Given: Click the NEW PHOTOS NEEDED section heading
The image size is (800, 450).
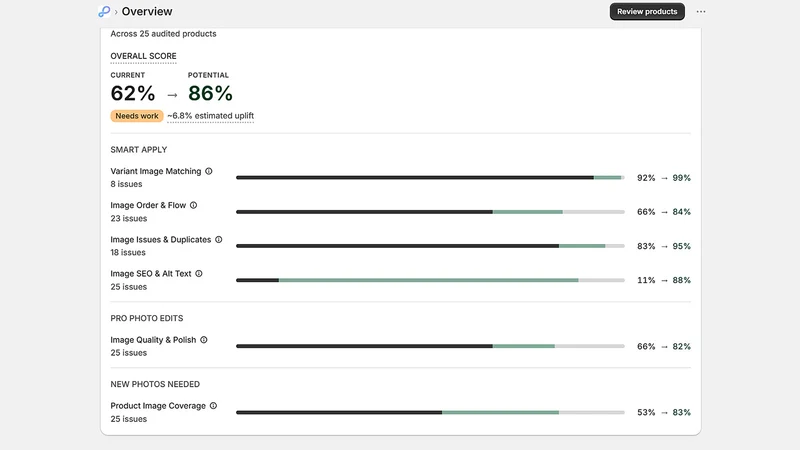Looking at the screenshot, I should [155, 384].
